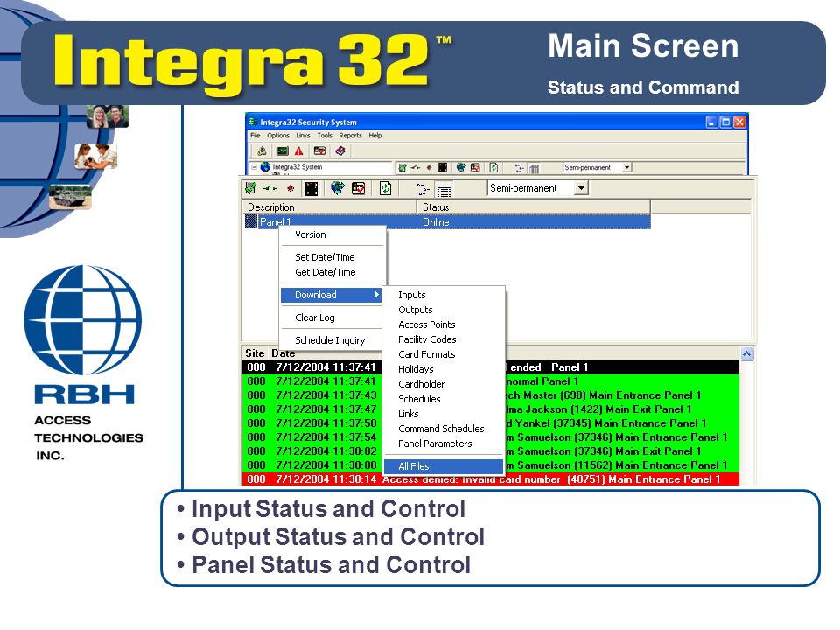Click green checkmark icon in small window toolbar

coord(402,168)
